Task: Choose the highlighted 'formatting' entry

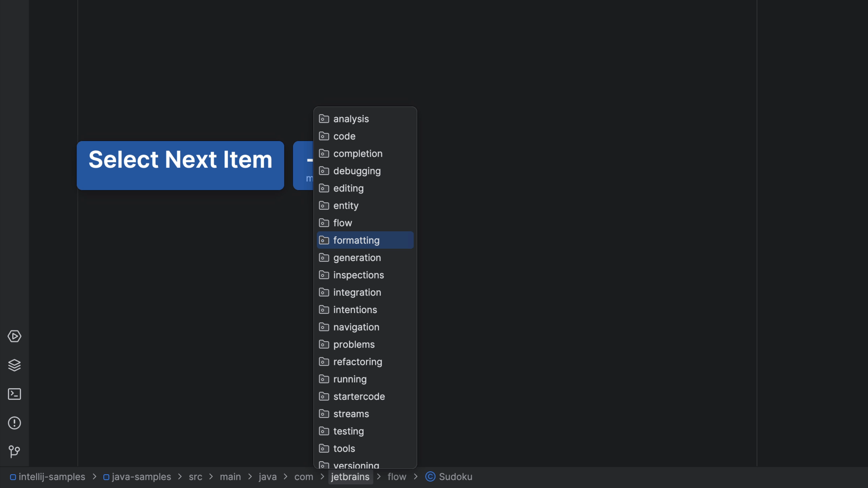Action: point(356,240)
